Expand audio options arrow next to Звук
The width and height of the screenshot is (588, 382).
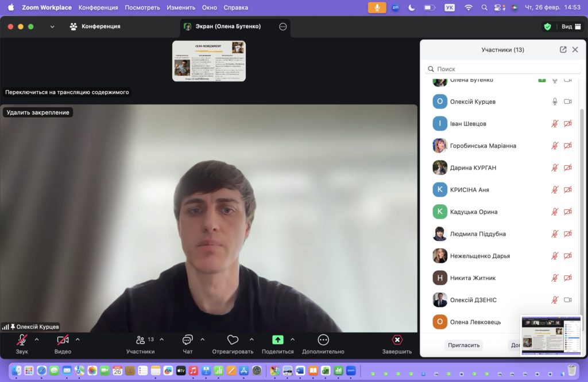(x=37, y=339)
